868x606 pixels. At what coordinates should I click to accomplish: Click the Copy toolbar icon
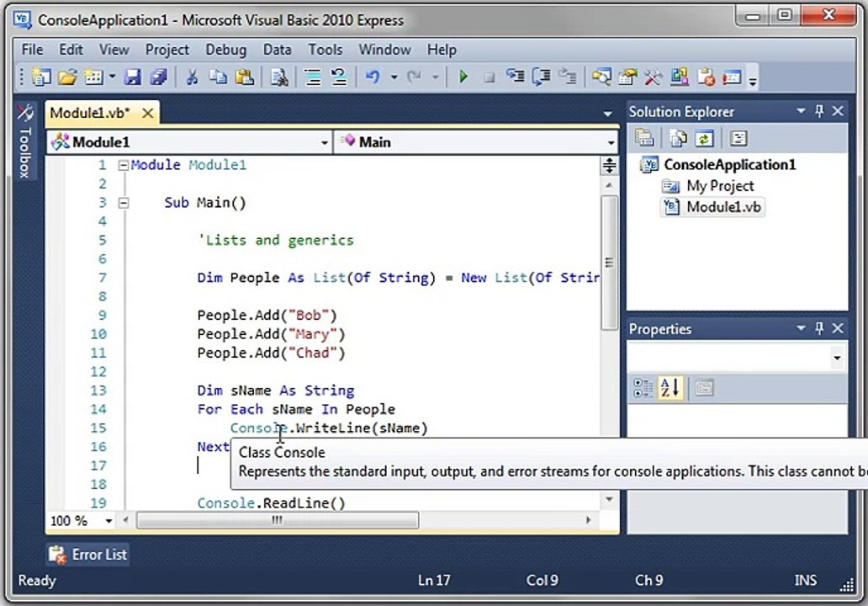click(x=218, y=77)
